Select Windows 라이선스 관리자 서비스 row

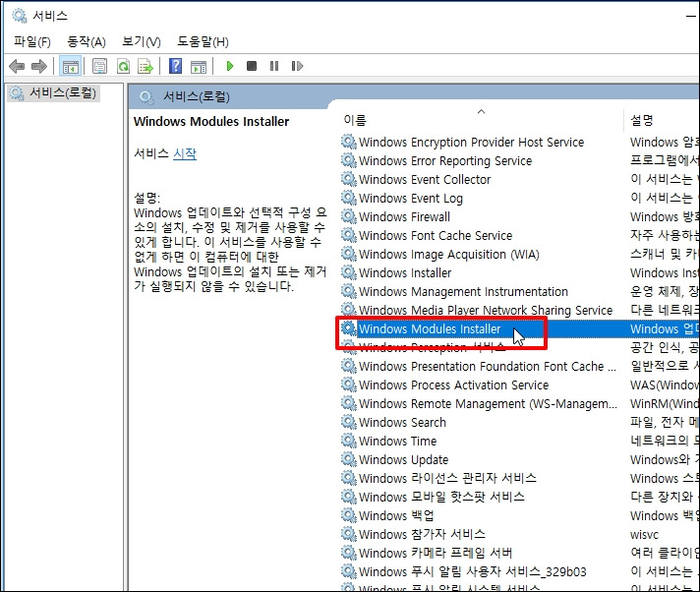click(447, 478)
